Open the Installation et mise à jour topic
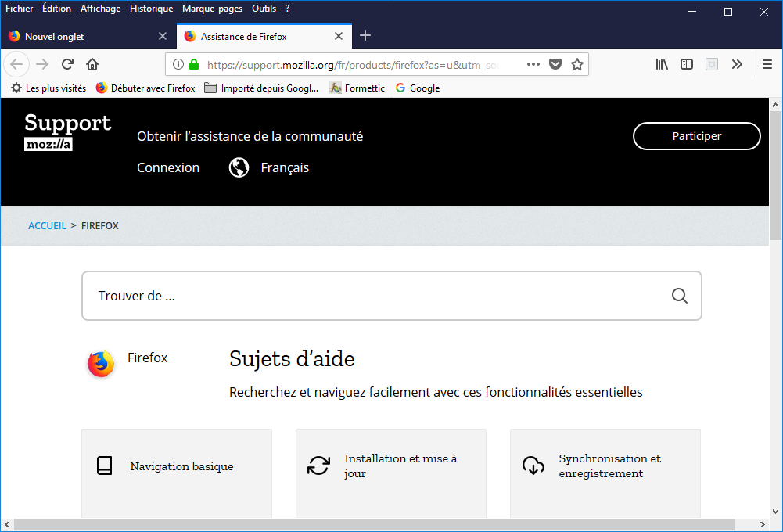 tap(391, 473)
